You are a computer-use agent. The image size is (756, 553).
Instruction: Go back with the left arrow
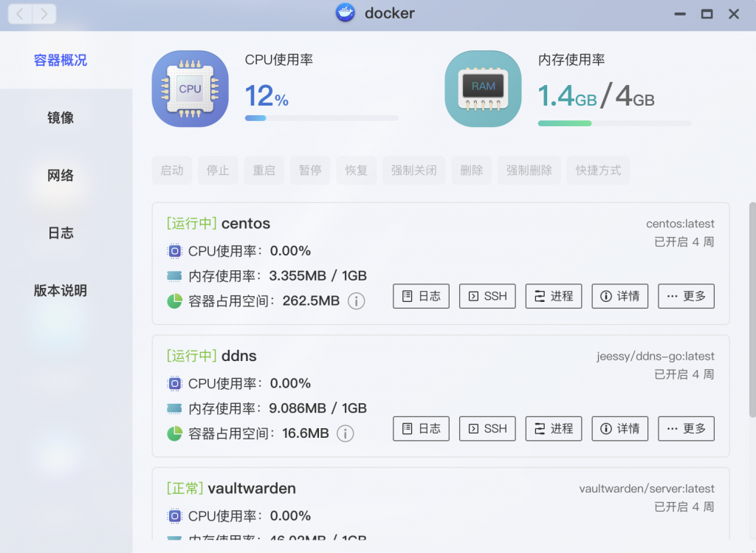pos(20,14)
